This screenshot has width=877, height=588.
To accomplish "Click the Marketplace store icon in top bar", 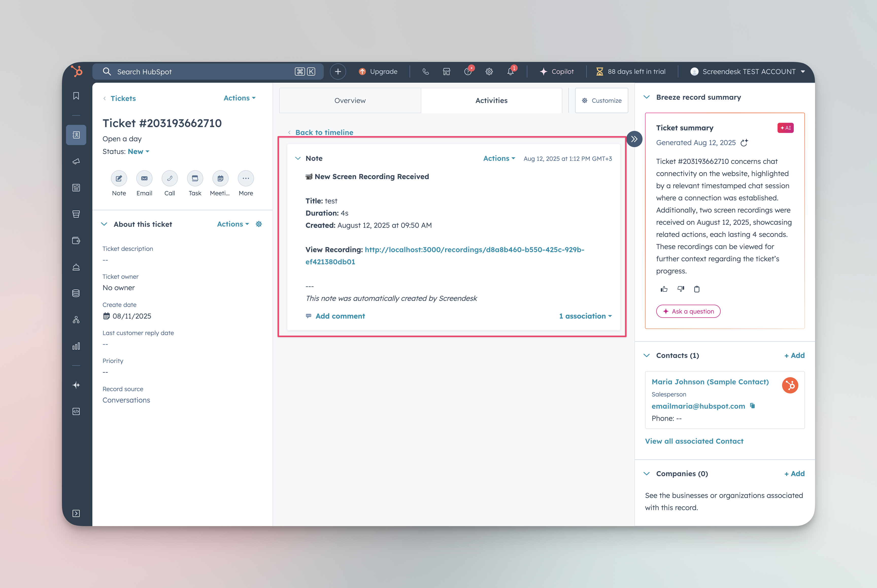I will [x=446, y=71].
